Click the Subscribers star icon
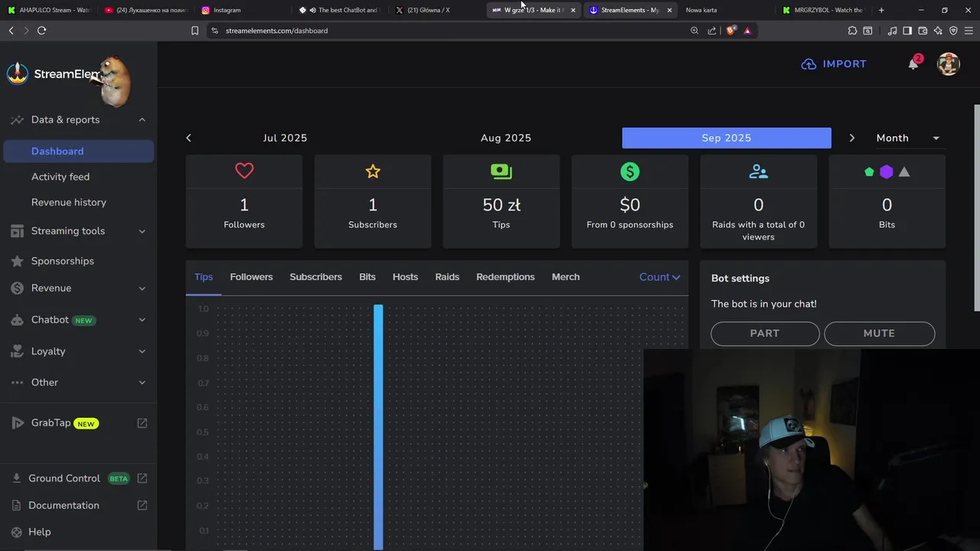This screenshot has width=980, height=551. [373, 171]
